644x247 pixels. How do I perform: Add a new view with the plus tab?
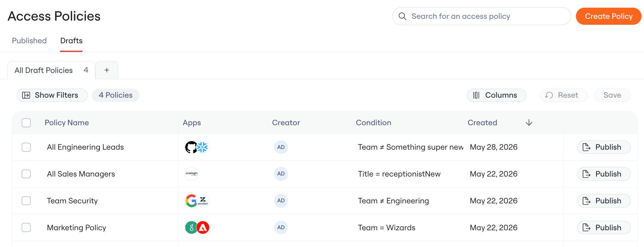[107, 70]
